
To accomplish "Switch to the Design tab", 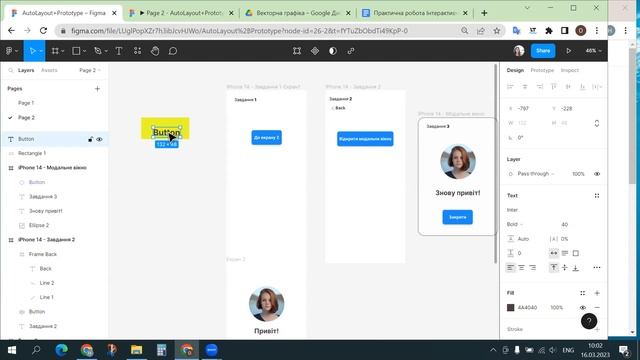I will [515, 70].
